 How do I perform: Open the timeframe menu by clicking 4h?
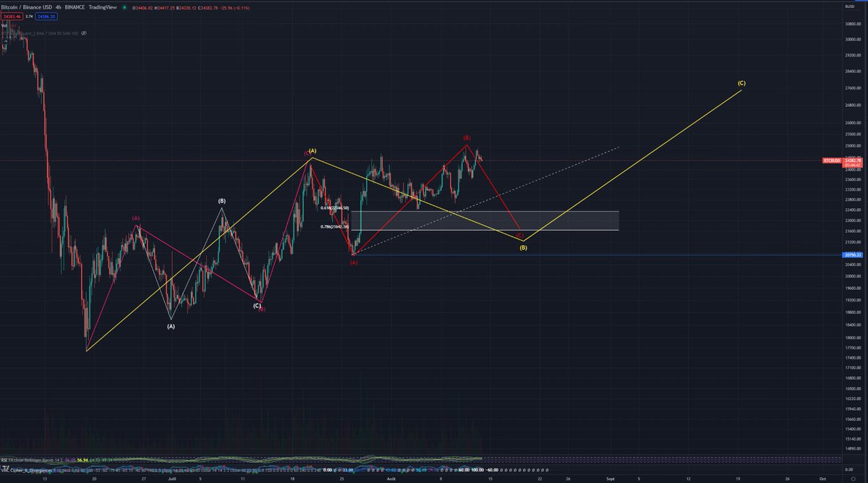click(58, 7)
